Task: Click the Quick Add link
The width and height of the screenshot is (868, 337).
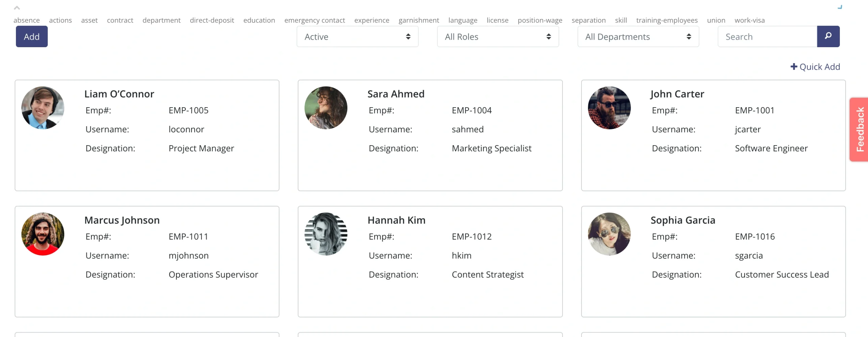Action: 821,67
